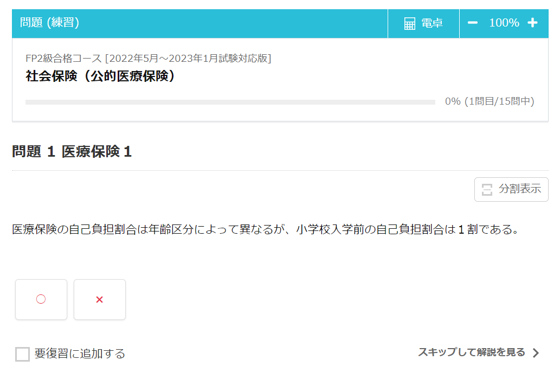Screen dimensions: 560x392
Task: Click the 問題 1 医療保険 1 heading
Action: pyautogui.click(x=72, y=152)
